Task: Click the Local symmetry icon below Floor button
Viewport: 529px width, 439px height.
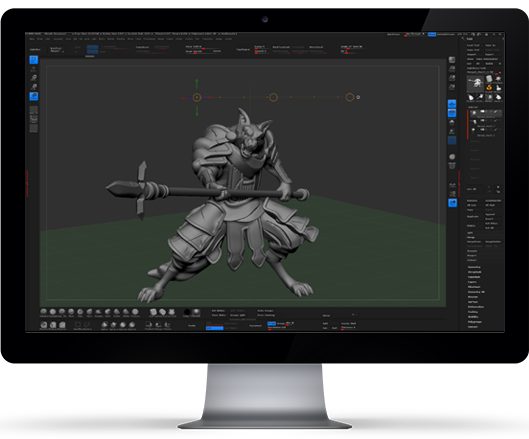Action: pos(452,122)
